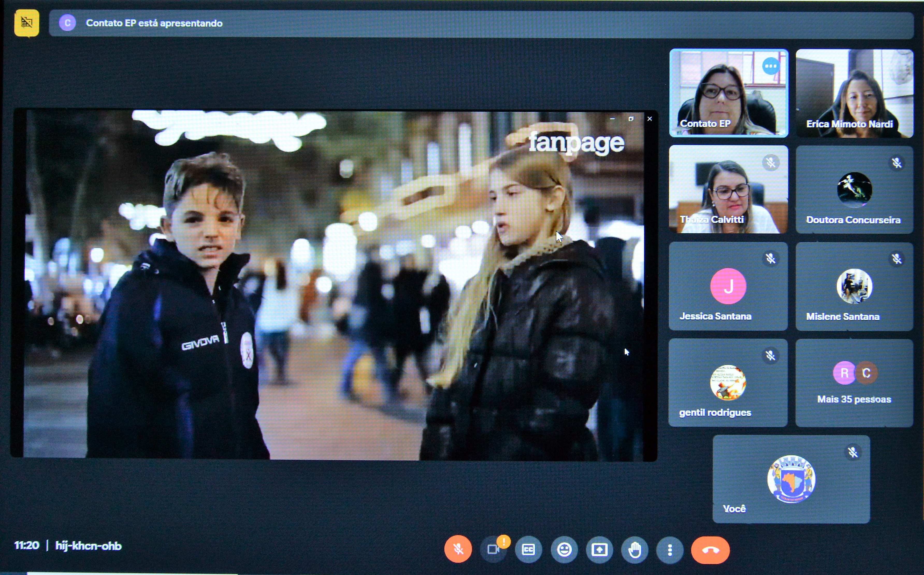Click the Jessica Santana participant tile
The height and width of the screenshot is (575, 924).
click(x=728, y=286)
